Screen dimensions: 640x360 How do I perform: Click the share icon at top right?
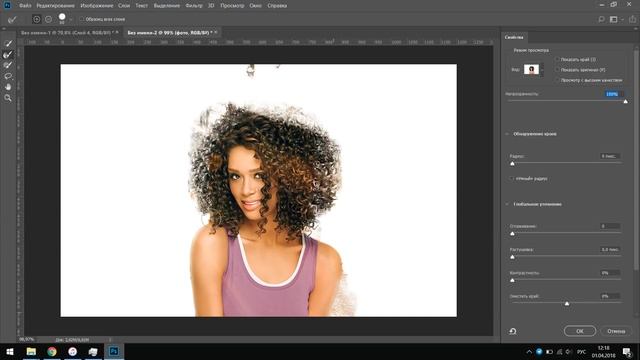(x=632, y=19)
